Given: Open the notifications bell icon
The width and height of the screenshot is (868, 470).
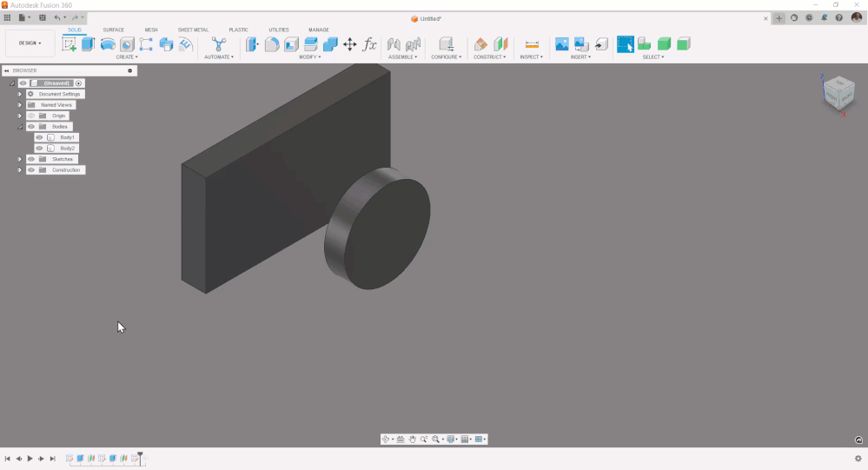Looking at the screenshot, I should coord(824,17).
